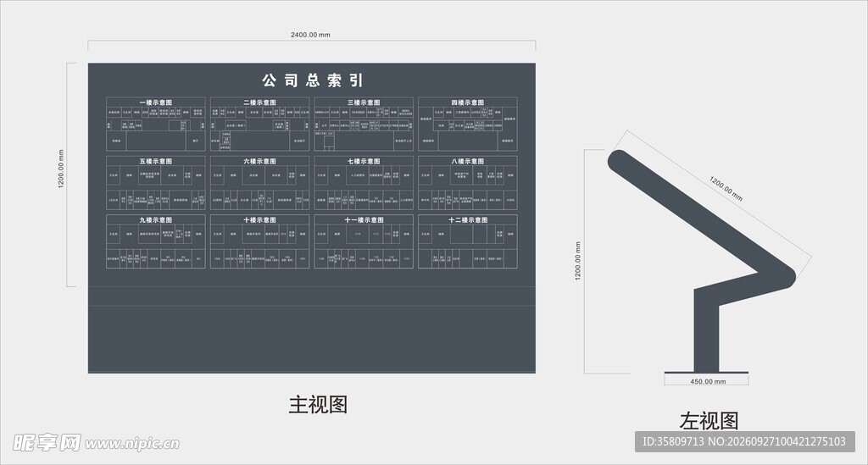Click the diagonal 1200.00 mm label on side view

click(726, 189)
